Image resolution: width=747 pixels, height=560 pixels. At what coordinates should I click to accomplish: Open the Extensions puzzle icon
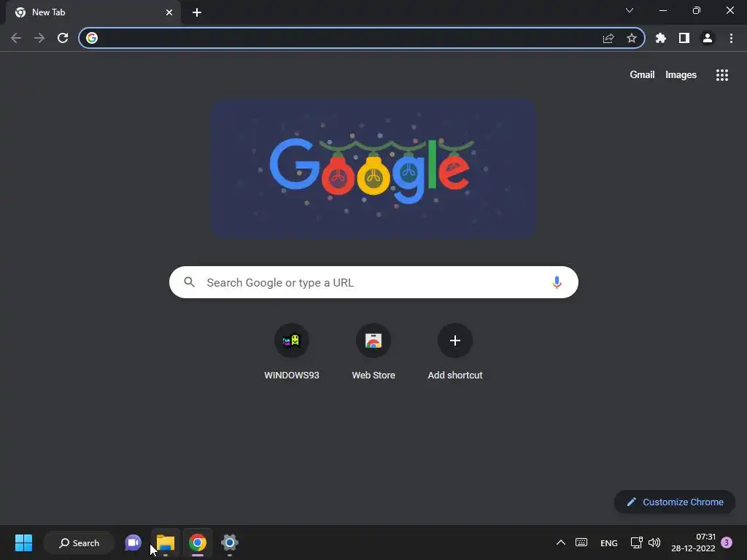click(x=661, y=38)
